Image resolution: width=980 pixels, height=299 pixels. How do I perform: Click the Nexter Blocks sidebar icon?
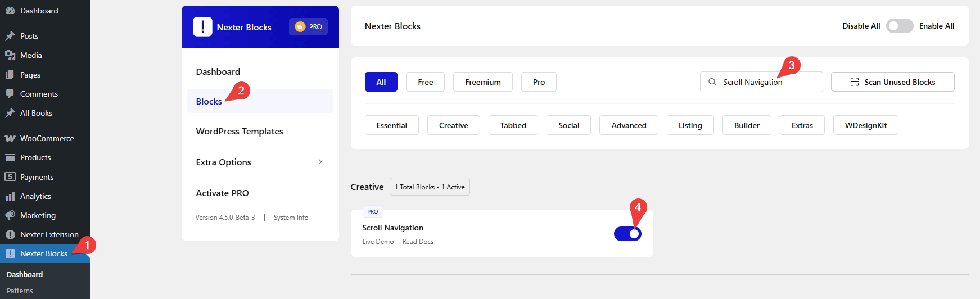(10, 253)
